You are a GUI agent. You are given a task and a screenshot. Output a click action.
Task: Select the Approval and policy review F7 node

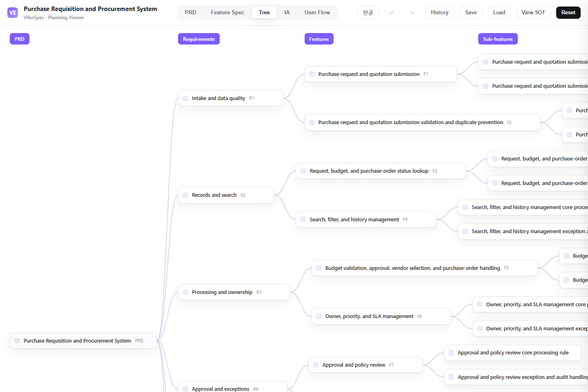point(365,365)
